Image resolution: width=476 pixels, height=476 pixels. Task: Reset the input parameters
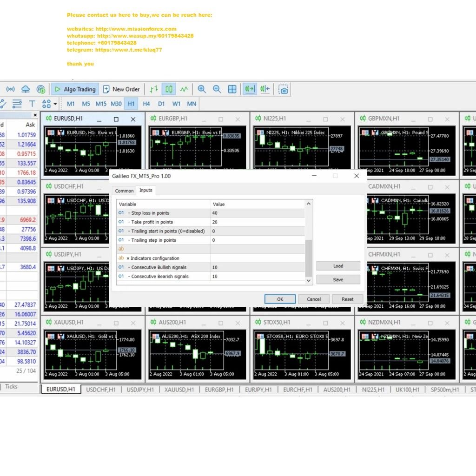pyautogui.click(x=347, y=299)
